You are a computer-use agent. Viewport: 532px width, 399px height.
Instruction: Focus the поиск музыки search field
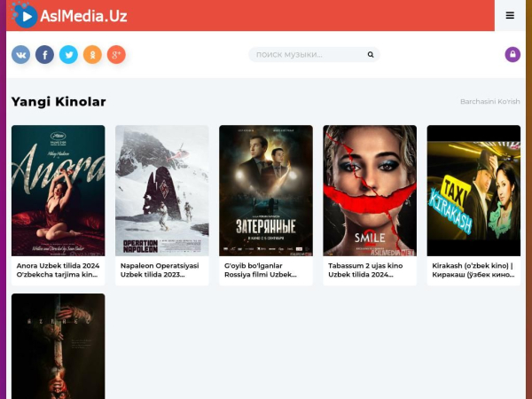click(x=314, y=54)
